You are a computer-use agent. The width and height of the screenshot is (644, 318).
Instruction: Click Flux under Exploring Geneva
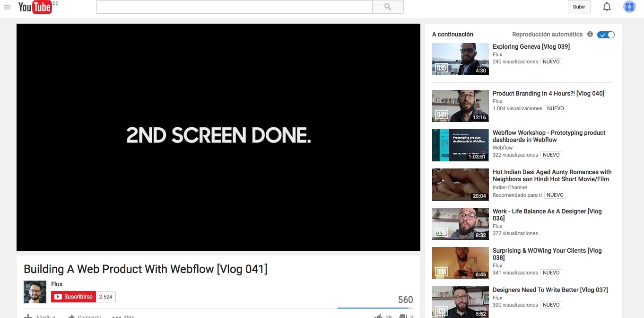(x=497, y=55)
